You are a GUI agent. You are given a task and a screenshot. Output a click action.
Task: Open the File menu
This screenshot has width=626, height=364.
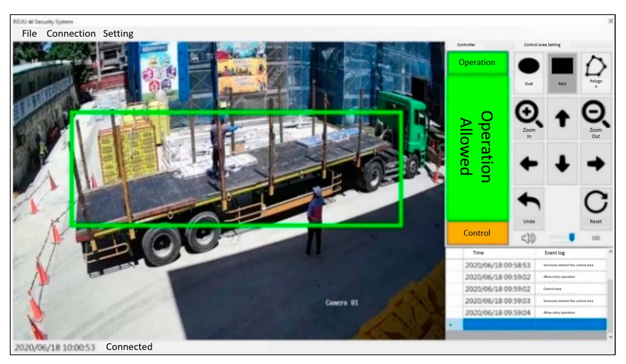[x=29, y=34]
